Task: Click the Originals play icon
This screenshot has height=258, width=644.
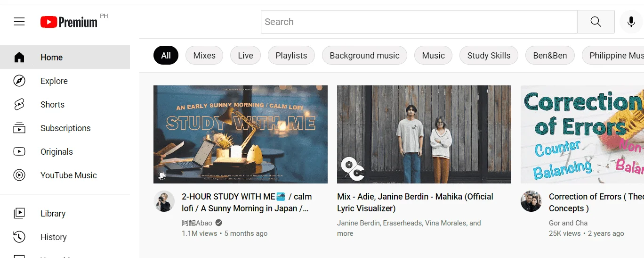Action: pyautogui.click(x=19, y=152)
